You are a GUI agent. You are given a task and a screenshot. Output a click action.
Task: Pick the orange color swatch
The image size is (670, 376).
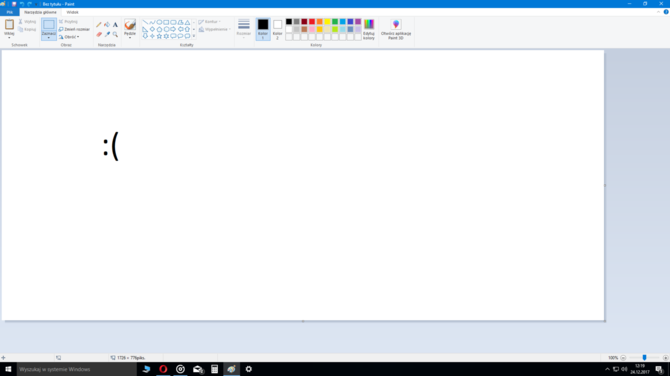coord(320,21)
